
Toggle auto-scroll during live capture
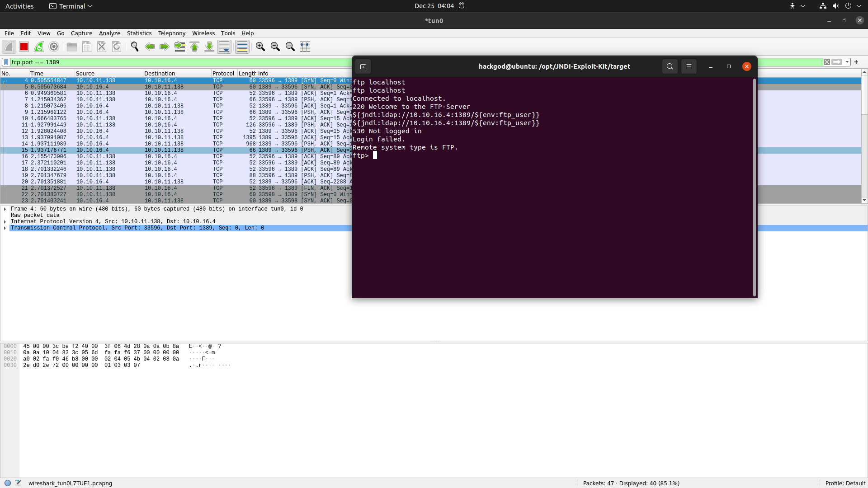pyautogui.click(x=224, y=47)
